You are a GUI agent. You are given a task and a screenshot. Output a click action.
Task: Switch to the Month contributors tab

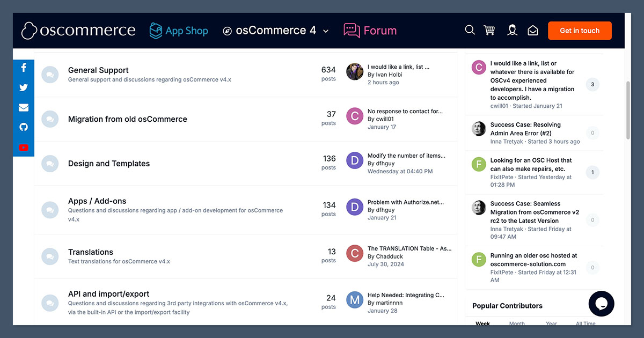[516, 324]
